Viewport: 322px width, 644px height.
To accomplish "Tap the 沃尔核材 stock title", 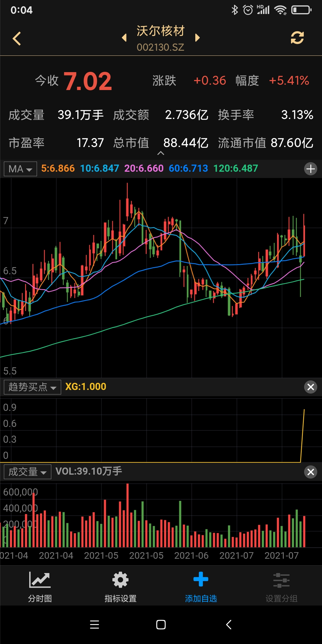I will (160, 31).
